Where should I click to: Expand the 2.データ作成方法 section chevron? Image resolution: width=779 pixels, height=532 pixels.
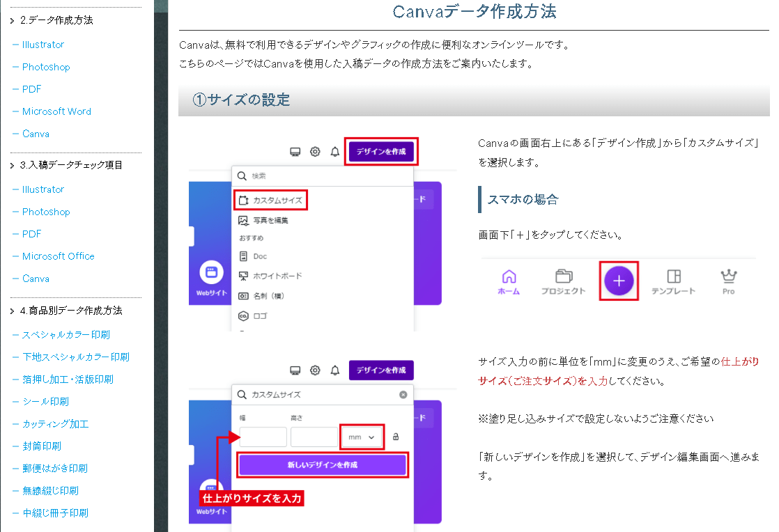[12, 21]
